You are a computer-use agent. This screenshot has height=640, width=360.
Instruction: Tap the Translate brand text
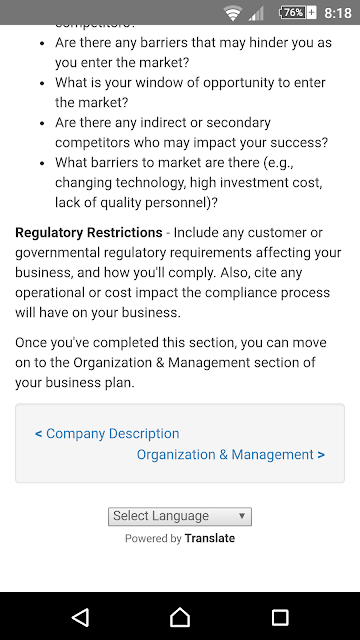coord(209,538)
